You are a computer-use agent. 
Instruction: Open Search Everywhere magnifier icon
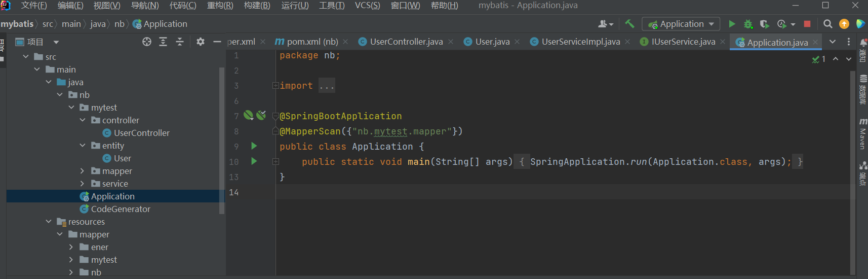tap(828, 24)
